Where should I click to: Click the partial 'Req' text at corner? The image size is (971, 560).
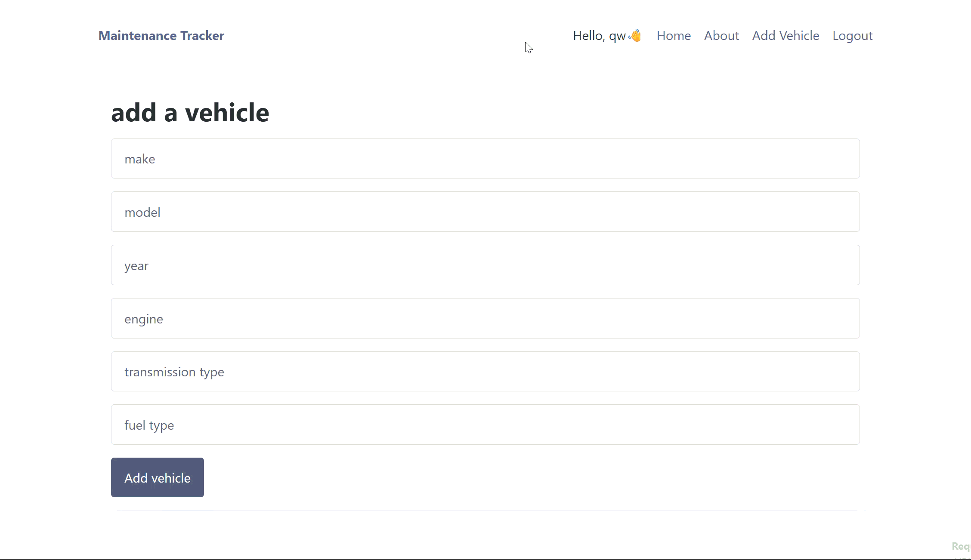[x=961, y=546]
